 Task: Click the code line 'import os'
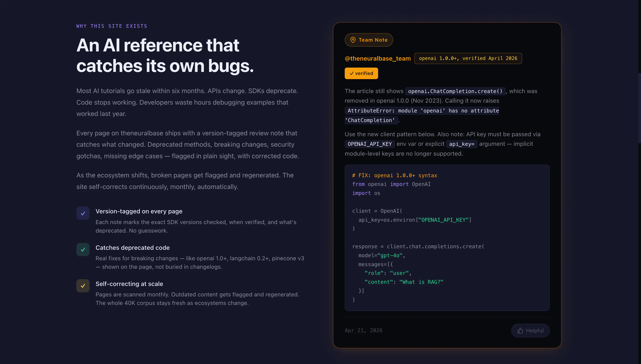click(366, 193)
